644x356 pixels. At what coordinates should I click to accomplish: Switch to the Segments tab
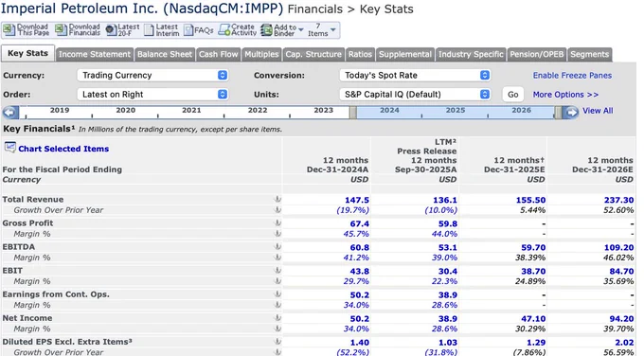click(590, 54)
